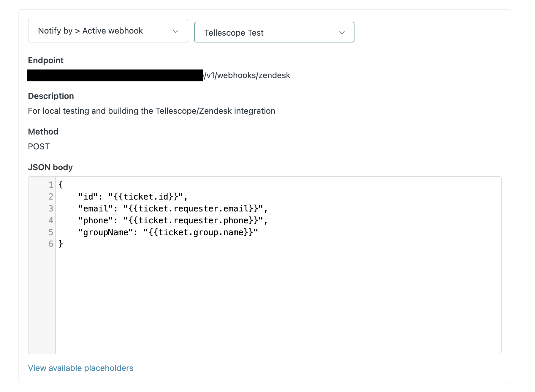The height and width of the screenshot is (392, 535).
Task: Click the 'Endpoint' heading label
Action: [x=46, y=60]
